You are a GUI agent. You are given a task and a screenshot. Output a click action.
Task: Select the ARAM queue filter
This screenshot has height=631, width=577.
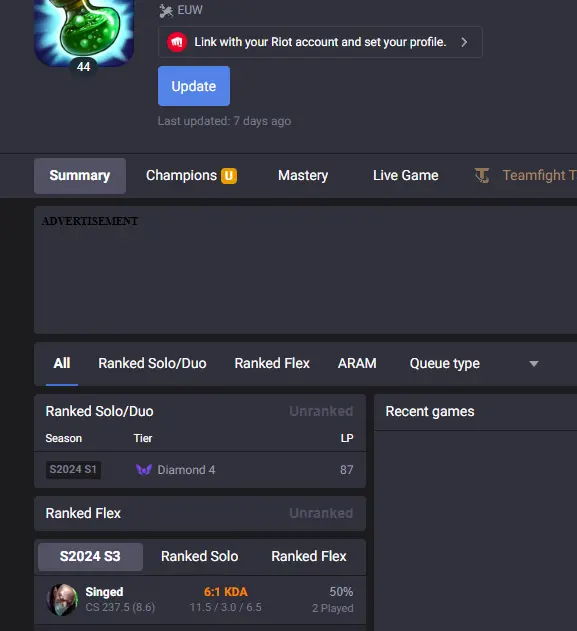tap(357, 363)
